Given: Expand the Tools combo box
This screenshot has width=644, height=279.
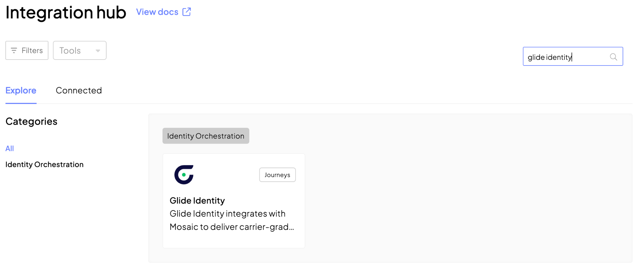Looking at the screenshot, I should point(80,50).
